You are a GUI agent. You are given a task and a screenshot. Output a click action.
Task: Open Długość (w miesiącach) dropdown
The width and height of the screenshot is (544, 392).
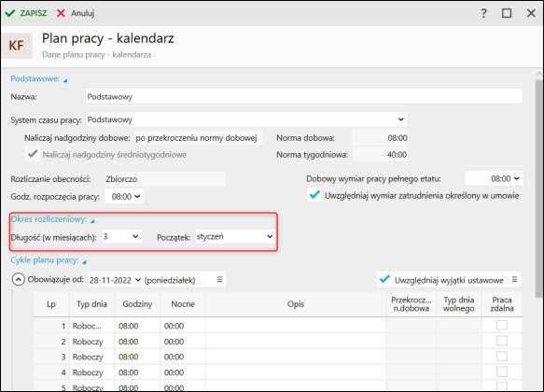pos(121,236)
